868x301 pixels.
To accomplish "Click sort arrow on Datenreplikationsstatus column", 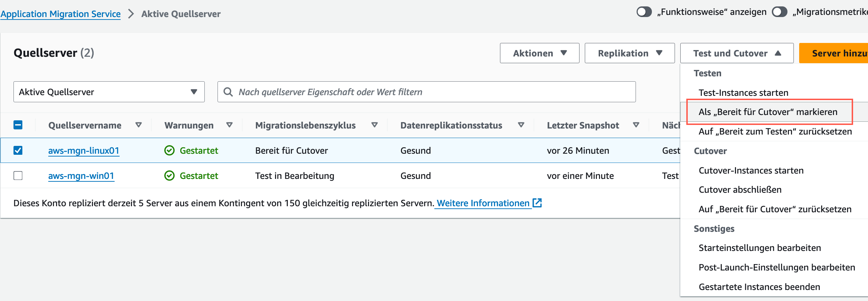I will point(521,125).
